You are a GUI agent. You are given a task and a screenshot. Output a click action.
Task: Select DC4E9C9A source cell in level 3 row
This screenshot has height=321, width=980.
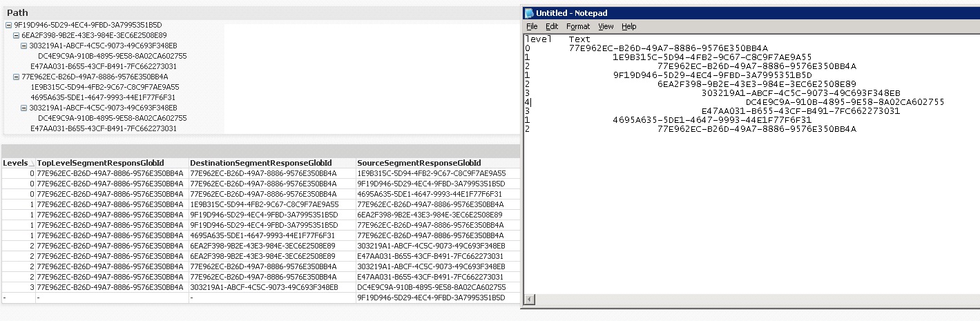pyautogui.click(x=438, y=287)
